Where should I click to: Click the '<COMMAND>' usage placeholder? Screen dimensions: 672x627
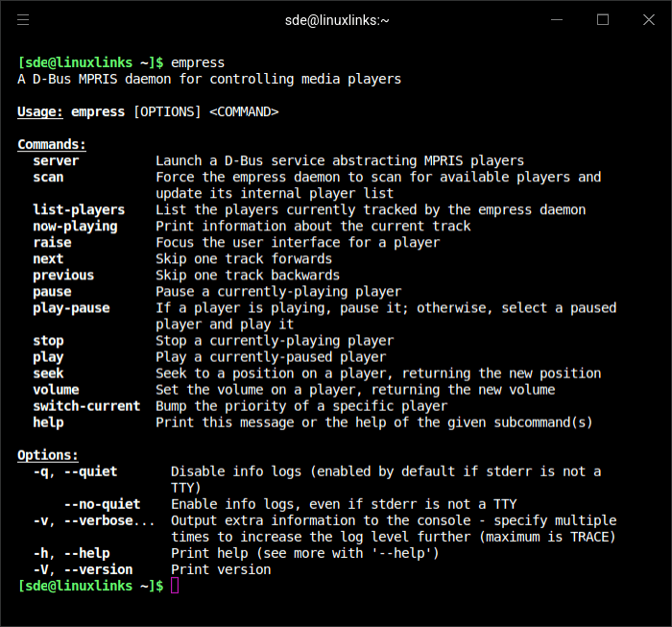point(244,111)
